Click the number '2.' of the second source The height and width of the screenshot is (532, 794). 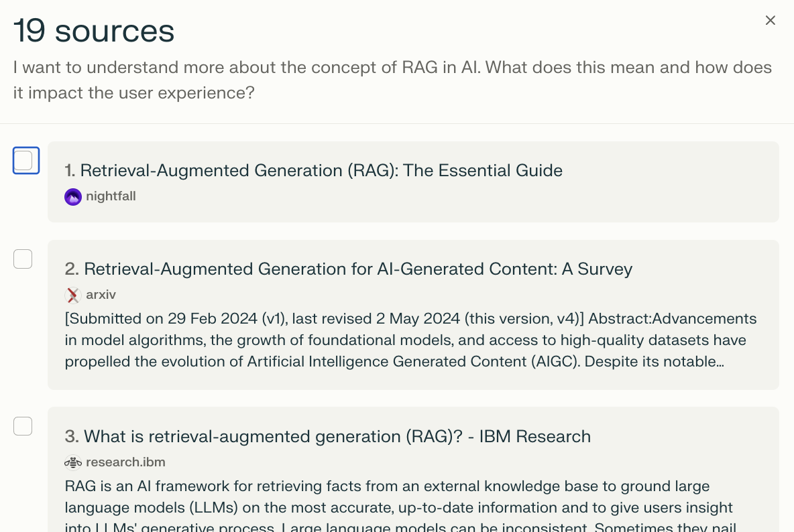tap(72, 269)
